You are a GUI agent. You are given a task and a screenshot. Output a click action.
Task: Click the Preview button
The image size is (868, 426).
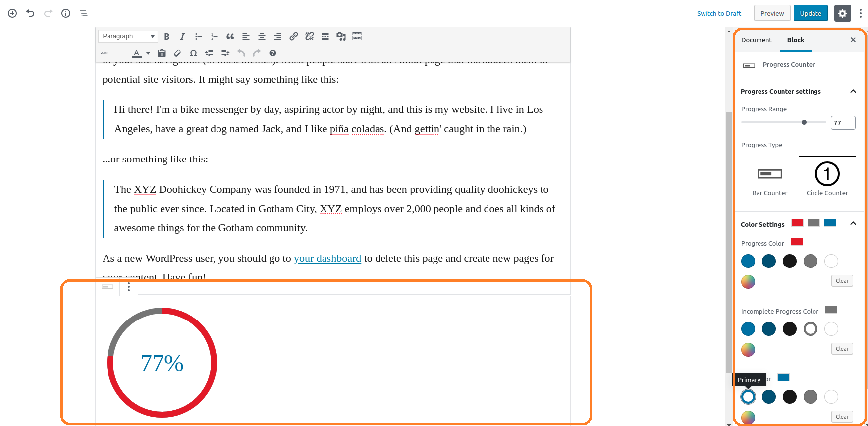point(772,13)
